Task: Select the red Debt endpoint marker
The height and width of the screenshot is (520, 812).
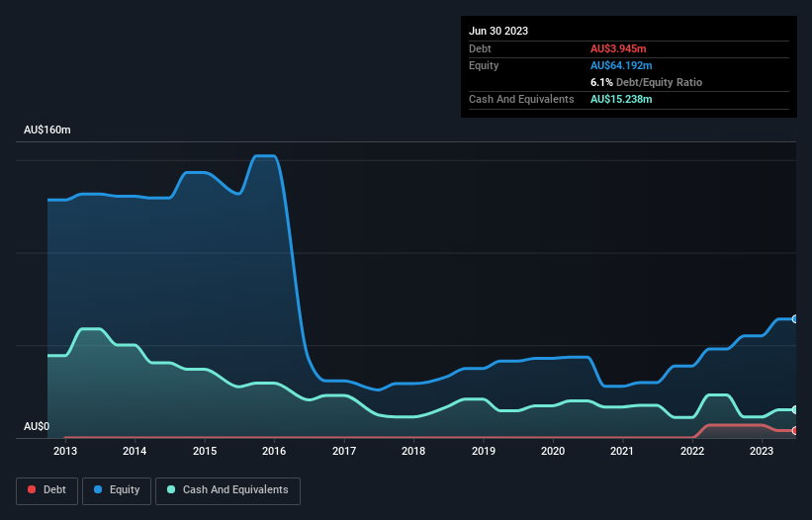Action: tap(794, 430)
